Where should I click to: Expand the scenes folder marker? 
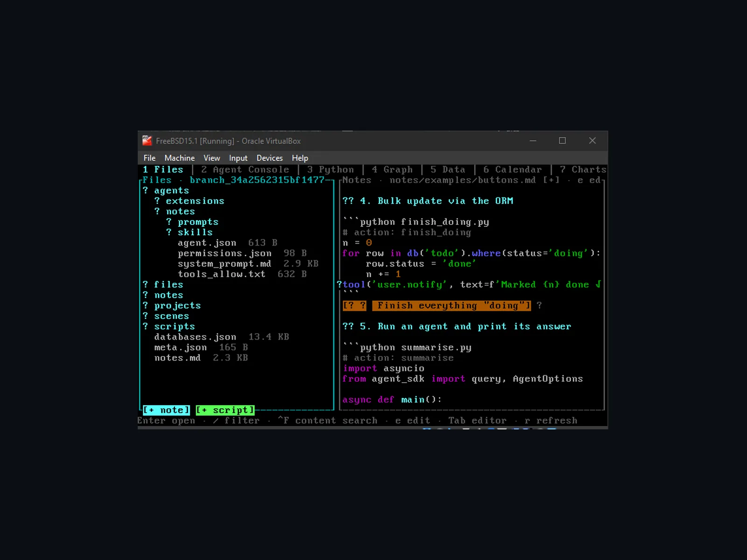145,316
